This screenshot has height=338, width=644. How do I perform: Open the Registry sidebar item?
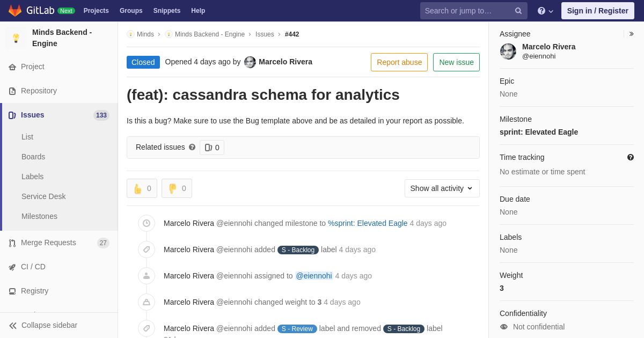[34, 291]
